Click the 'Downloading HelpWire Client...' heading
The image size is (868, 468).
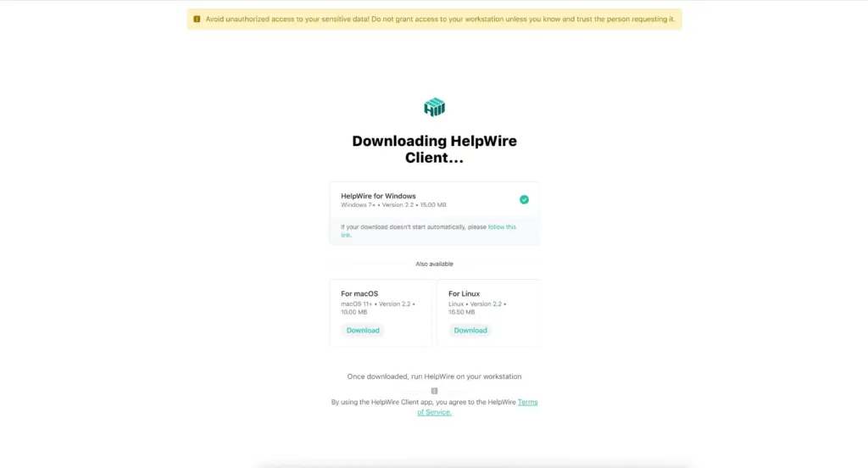pos(435,149)
